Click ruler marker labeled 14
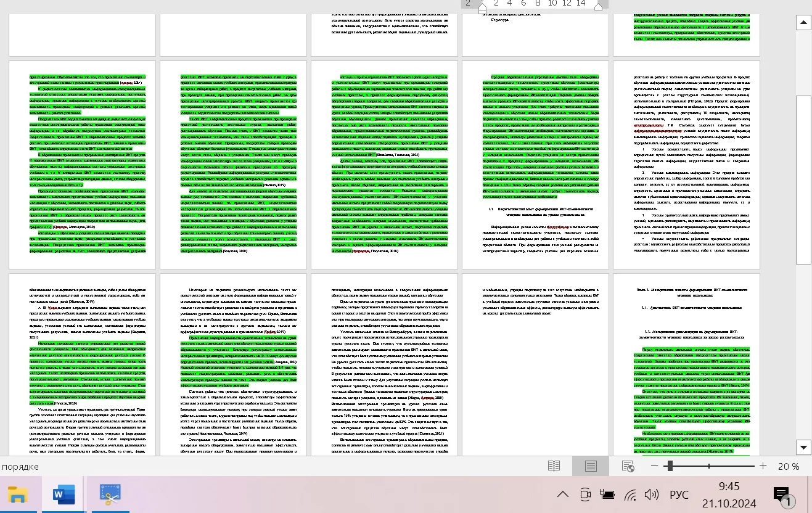Screen dimensions: 812x513 581,3
